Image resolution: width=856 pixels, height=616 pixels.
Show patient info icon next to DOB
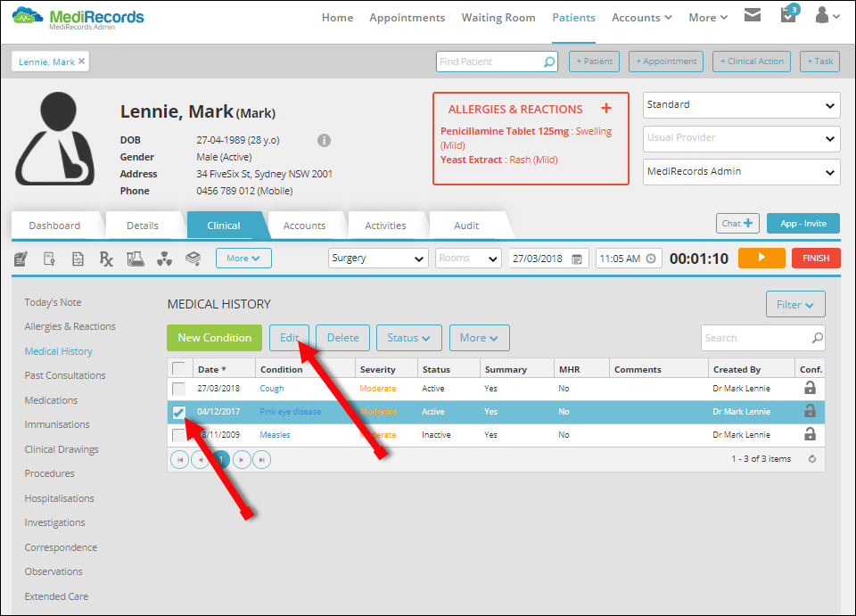point(324,140)
